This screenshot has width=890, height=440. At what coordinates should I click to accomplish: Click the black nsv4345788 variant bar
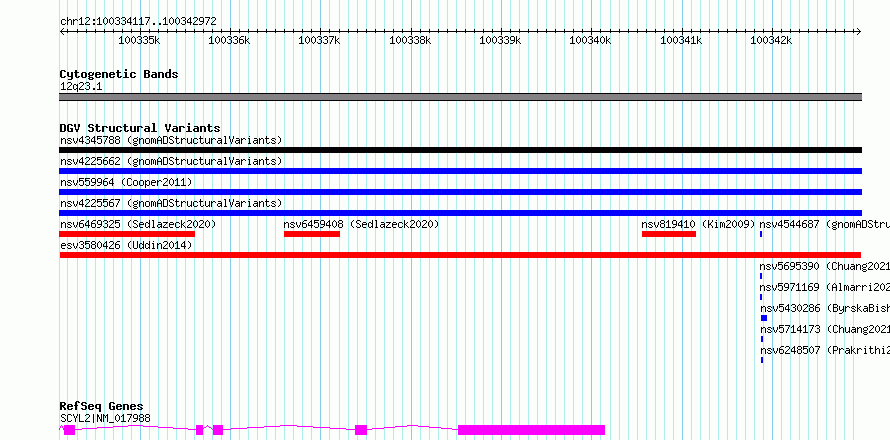point(460,150)
